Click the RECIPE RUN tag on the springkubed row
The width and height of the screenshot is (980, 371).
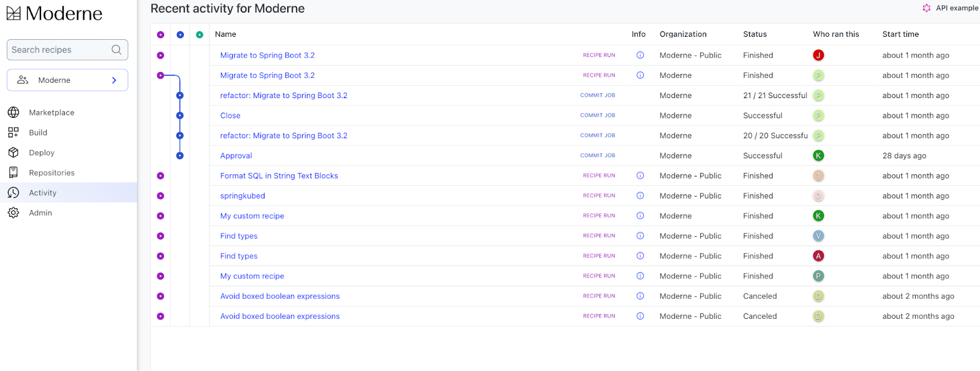pos(599,196)
